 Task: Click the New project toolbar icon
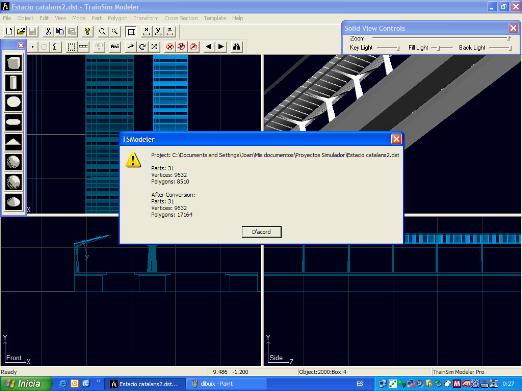pos(9,31)
